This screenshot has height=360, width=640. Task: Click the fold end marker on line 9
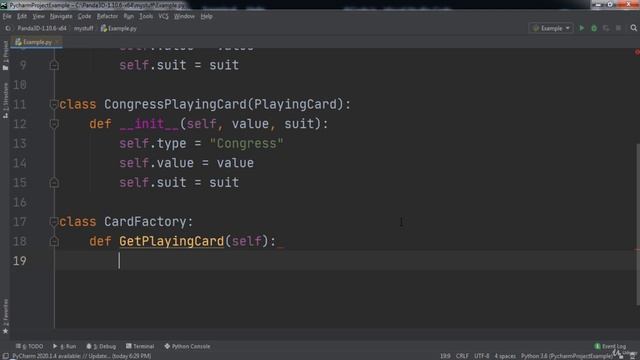click(x=54, y=65)
